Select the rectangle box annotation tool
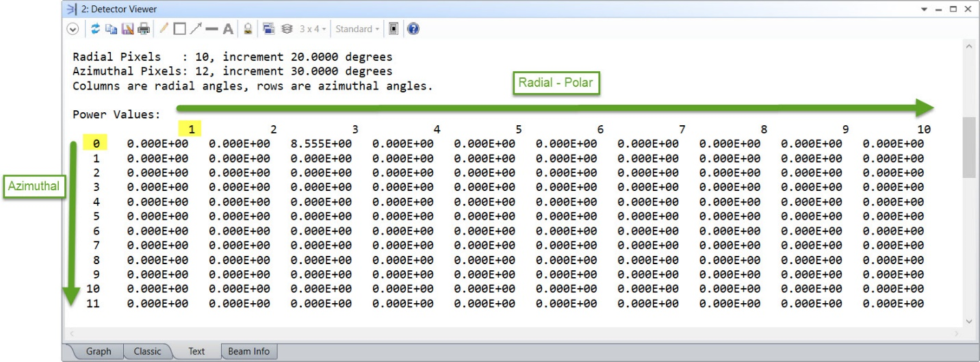Image resolution: width=980 pixels, height=362 pixels. coord(179,29)
